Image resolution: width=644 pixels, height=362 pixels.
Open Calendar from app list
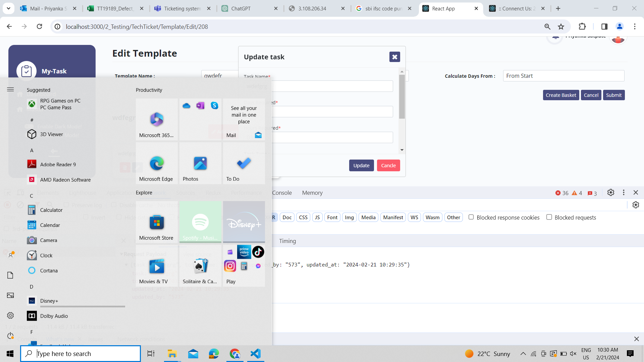(76, 225)
